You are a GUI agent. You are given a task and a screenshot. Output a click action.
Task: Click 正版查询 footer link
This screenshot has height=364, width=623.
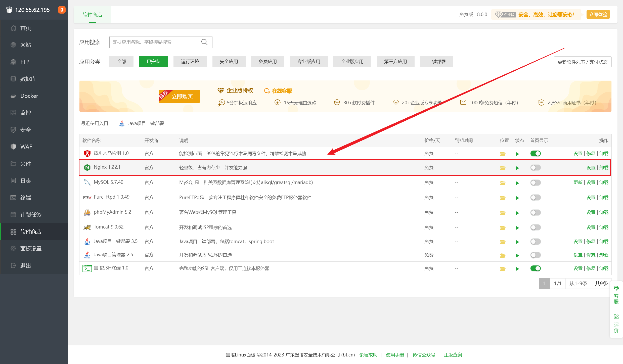tap(453, 355)
